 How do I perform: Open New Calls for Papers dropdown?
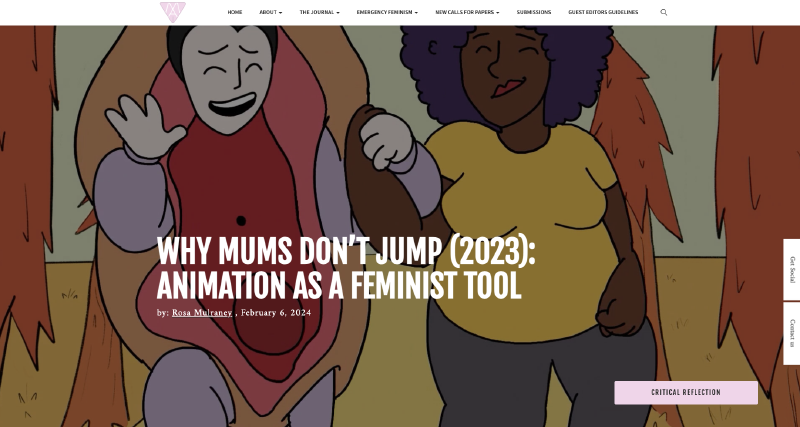467,12
